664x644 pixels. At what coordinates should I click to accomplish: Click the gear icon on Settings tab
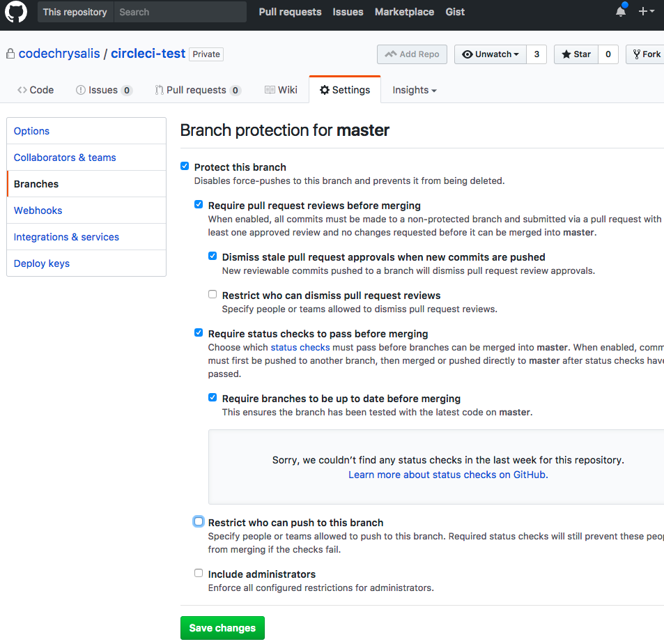pos(323,89)
